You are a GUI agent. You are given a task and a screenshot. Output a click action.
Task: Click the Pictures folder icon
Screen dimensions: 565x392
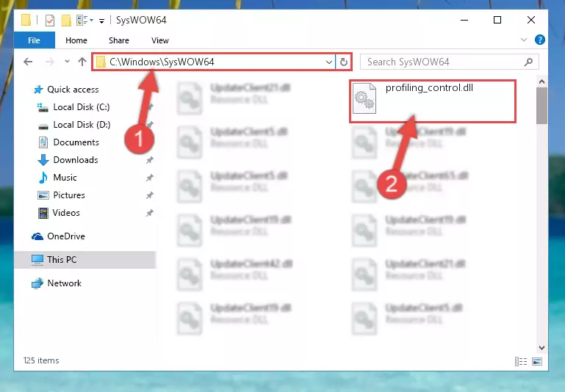43,195
